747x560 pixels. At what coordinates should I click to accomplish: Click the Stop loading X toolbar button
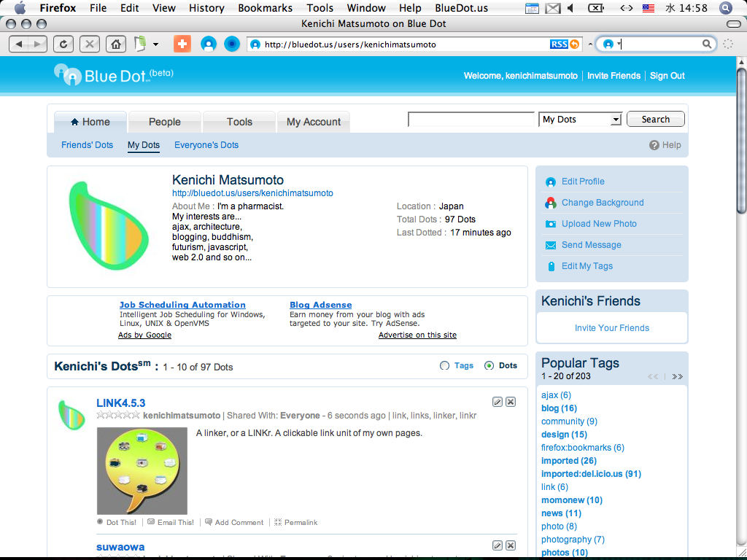(90, 44)
